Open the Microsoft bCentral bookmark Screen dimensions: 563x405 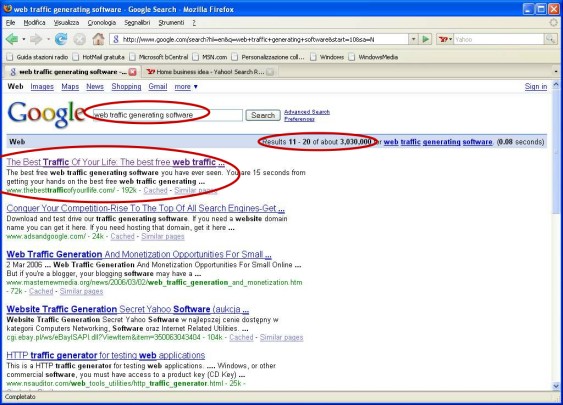pyautogui.click(x=159, y=57)
